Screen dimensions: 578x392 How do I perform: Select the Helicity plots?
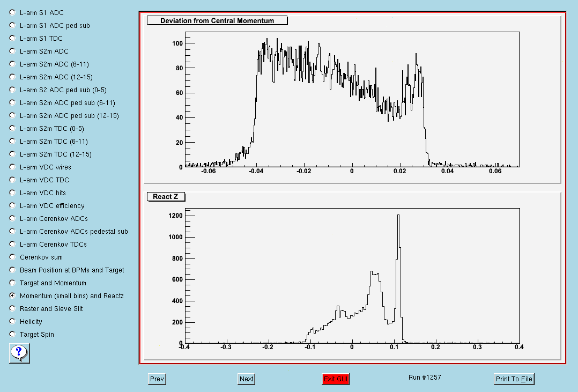tap(12, 322)
